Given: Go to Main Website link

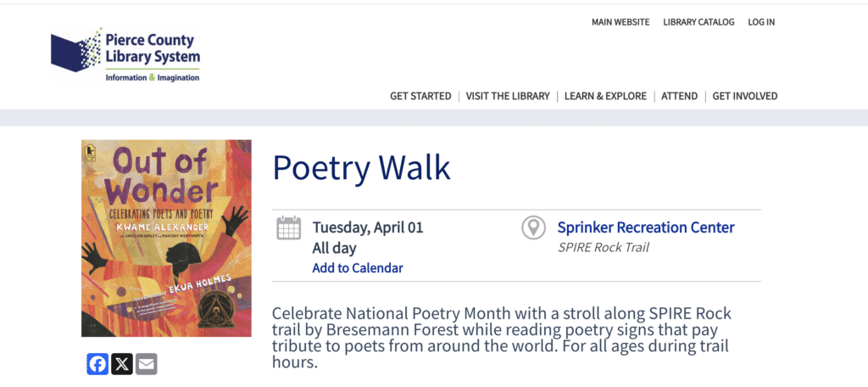Looking at the screenshot, I should [x=620, y=22].
